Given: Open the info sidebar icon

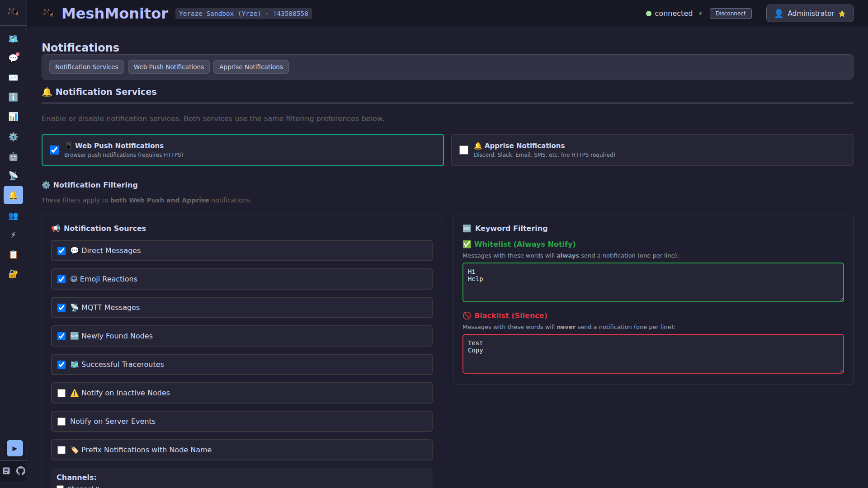Looking at the screenshot, I should (x=13, y=97).
